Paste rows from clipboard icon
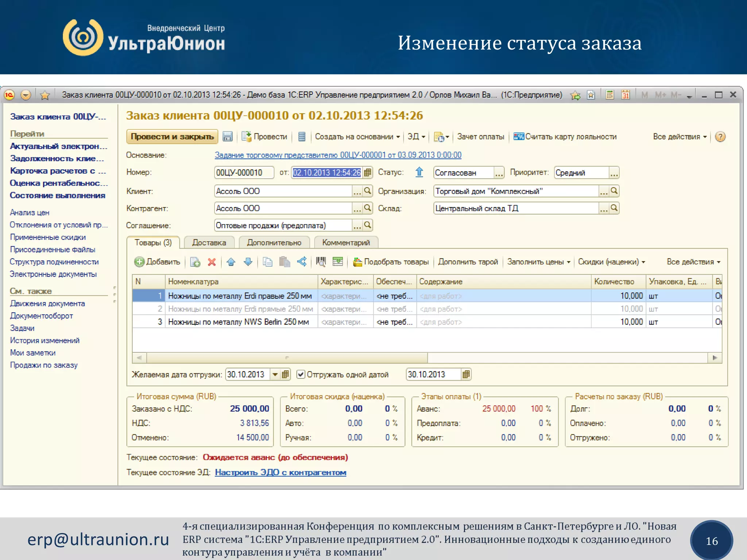 tap(285, 262)
